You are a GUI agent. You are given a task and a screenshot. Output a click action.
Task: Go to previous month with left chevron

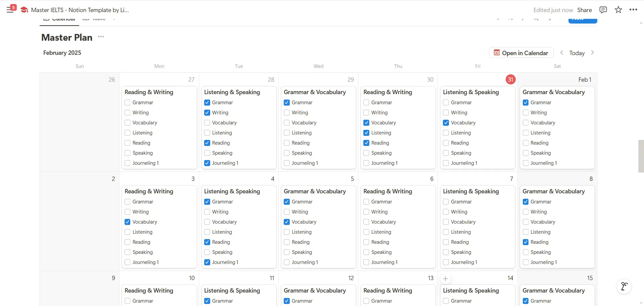tap(562, 53)
